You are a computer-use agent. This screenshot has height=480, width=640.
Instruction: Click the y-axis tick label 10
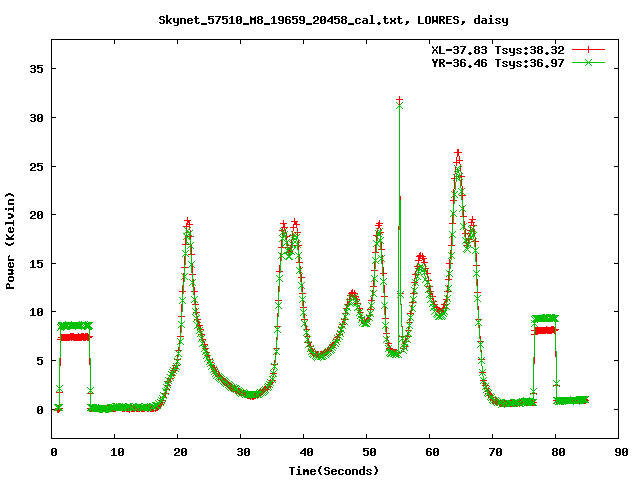pos(36,312)
